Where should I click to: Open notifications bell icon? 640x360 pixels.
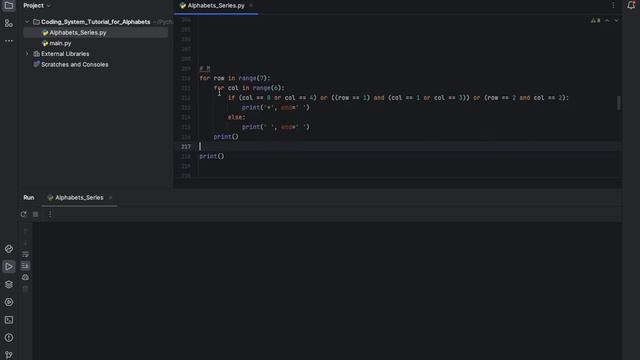(631, 5)
